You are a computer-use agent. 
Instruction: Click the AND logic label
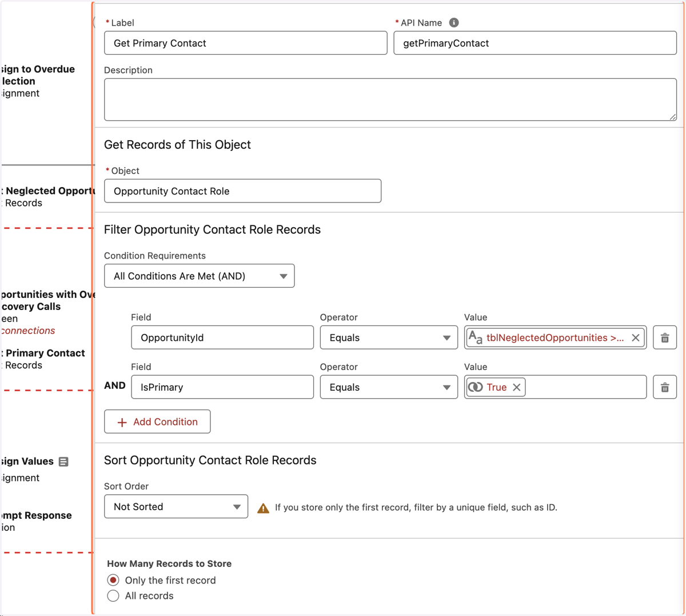point(115,386)
